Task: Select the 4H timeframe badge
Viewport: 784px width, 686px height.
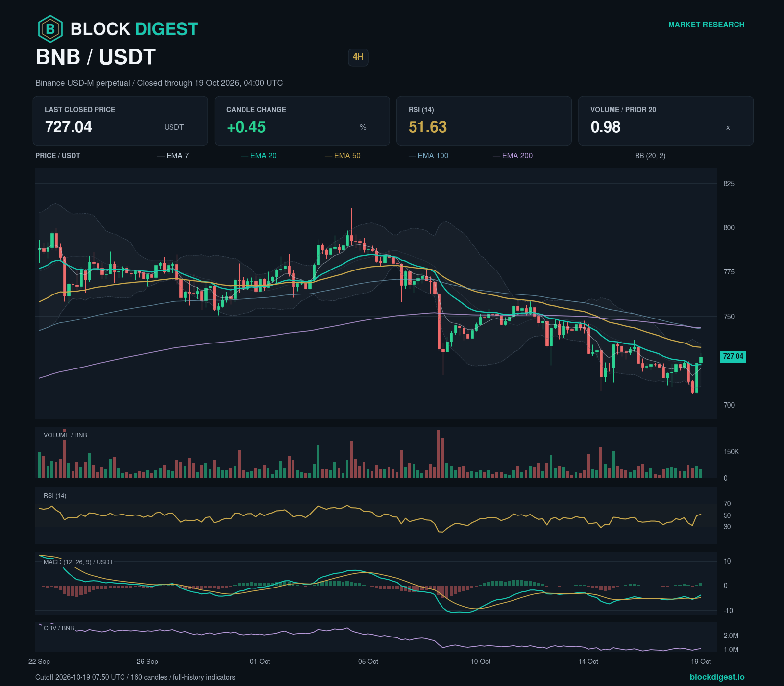Action: point(358,57)
